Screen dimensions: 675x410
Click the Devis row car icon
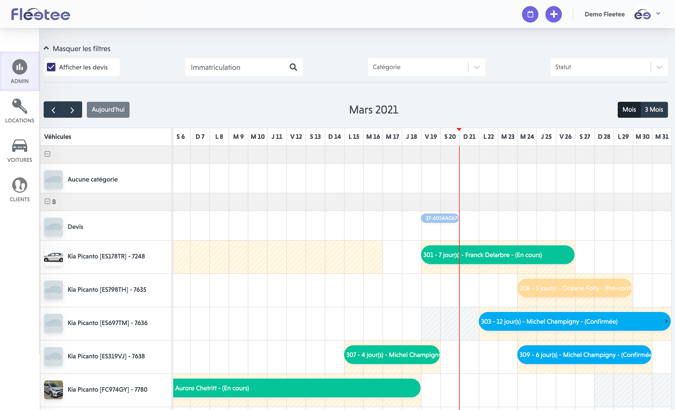[53, 227]
